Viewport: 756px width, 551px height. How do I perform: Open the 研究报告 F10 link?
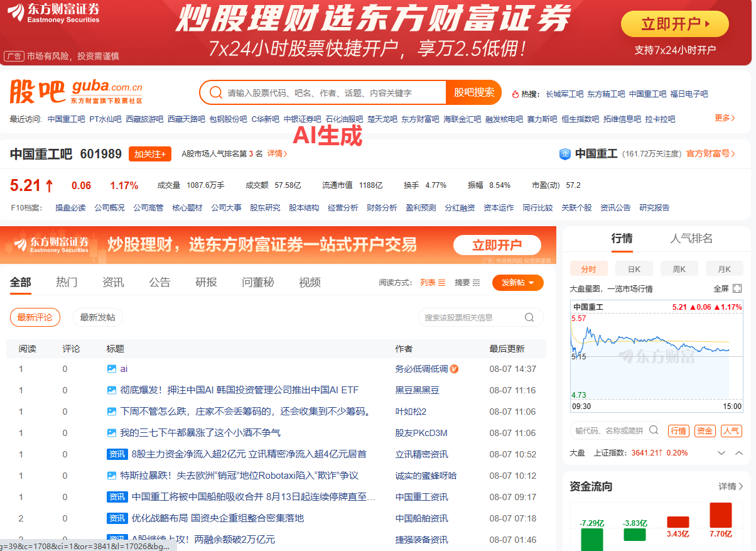point(654,207)
